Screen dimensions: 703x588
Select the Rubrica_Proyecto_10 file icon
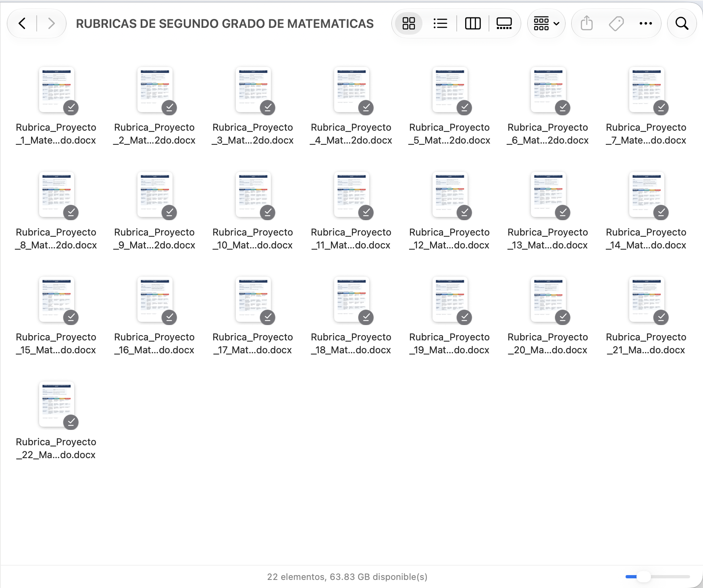[x=253, y=194]
